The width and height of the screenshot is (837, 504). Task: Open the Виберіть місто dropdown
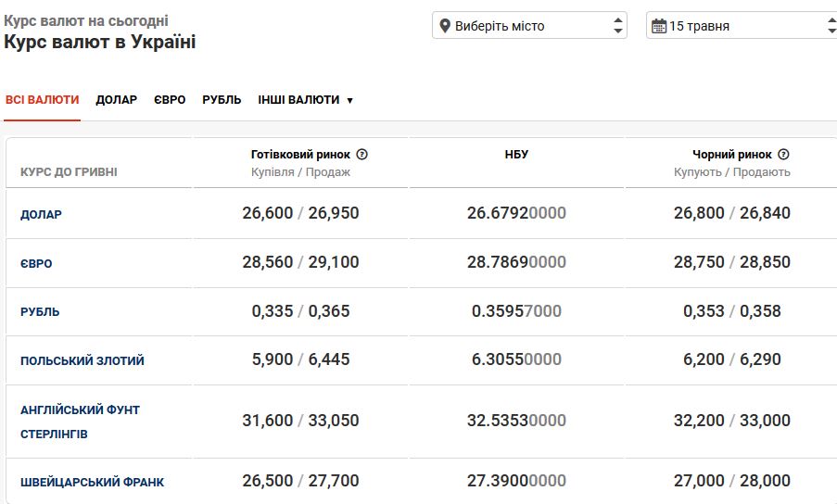pyautogui.click(x=519, y=26)
